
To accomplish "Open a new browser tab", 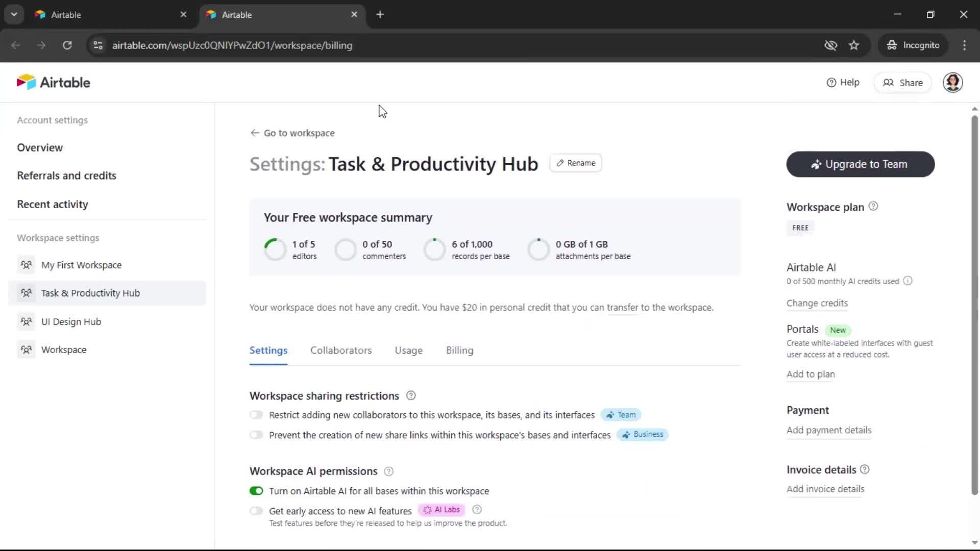I will (x=380, y=15).
